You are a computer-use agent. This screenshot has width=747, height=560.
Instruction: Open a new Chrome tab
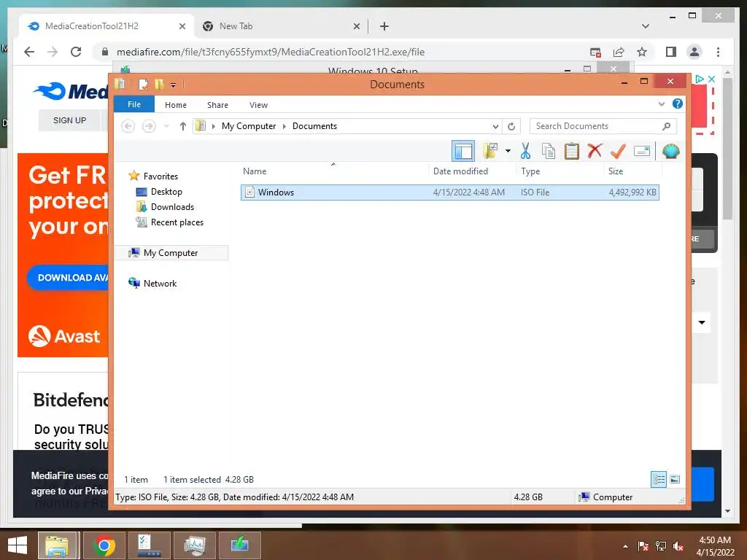384,26
